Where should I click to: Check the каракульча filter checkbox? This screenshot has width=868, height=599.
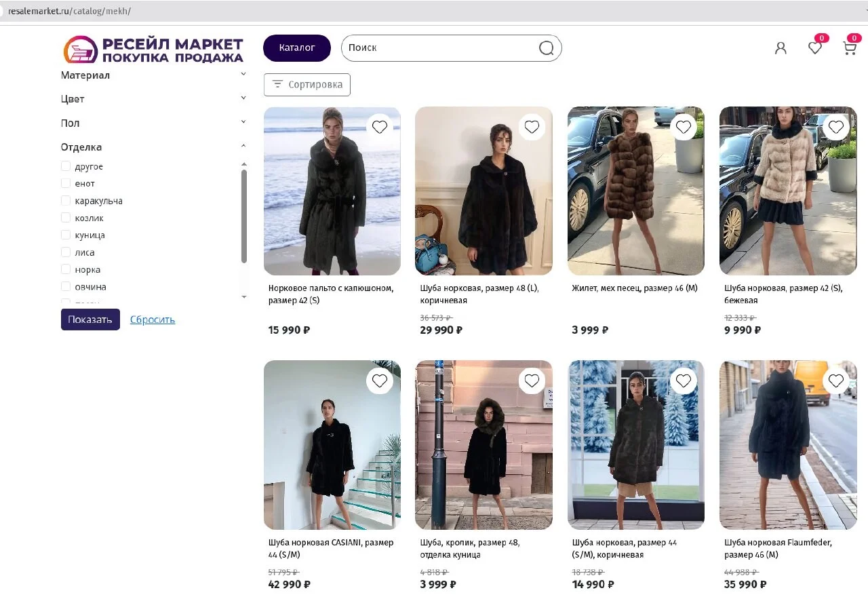[x=66, y=201]
